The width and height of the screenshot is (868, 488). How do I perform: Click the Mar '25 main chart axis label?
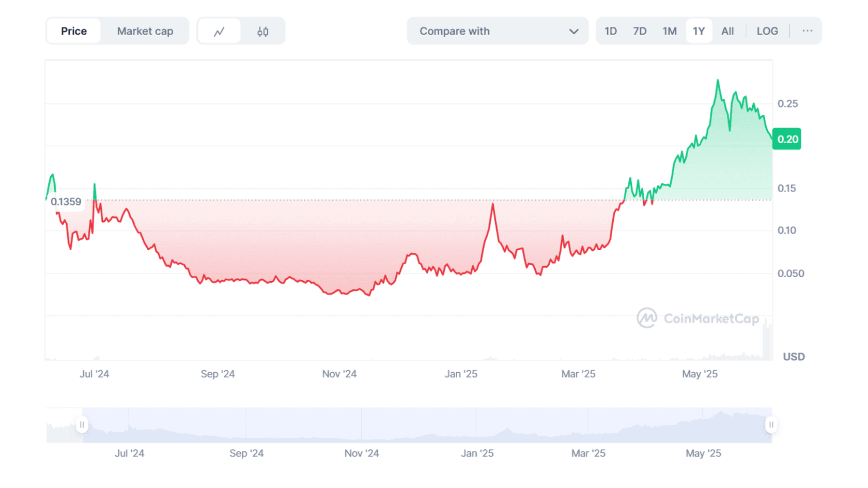pos(578,374)
